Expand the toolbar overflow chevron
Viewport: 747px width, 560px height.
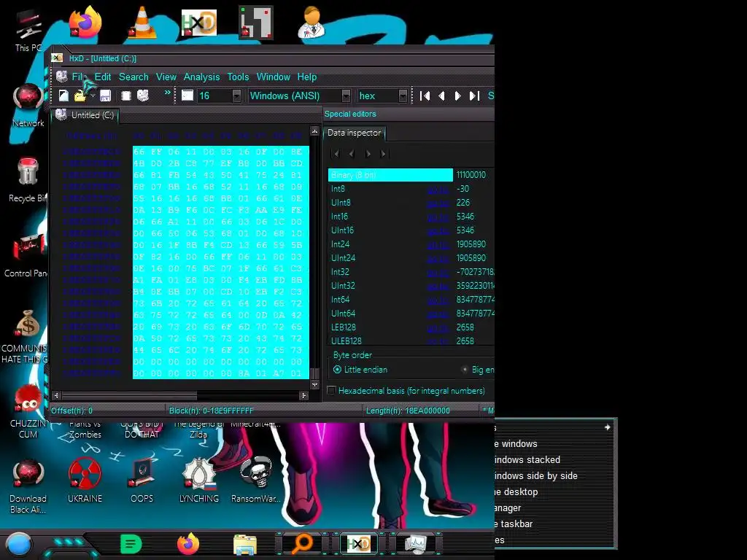[x=167, y=93]
